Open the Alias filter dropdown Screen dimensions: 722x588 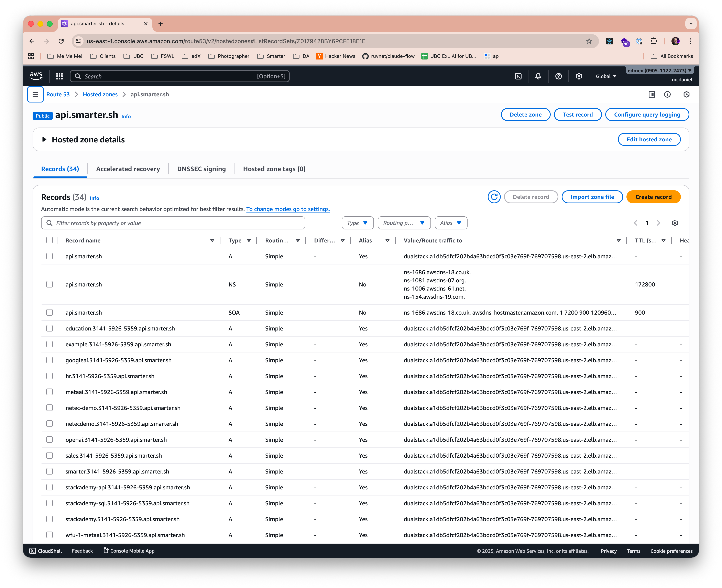click(451, 223)
